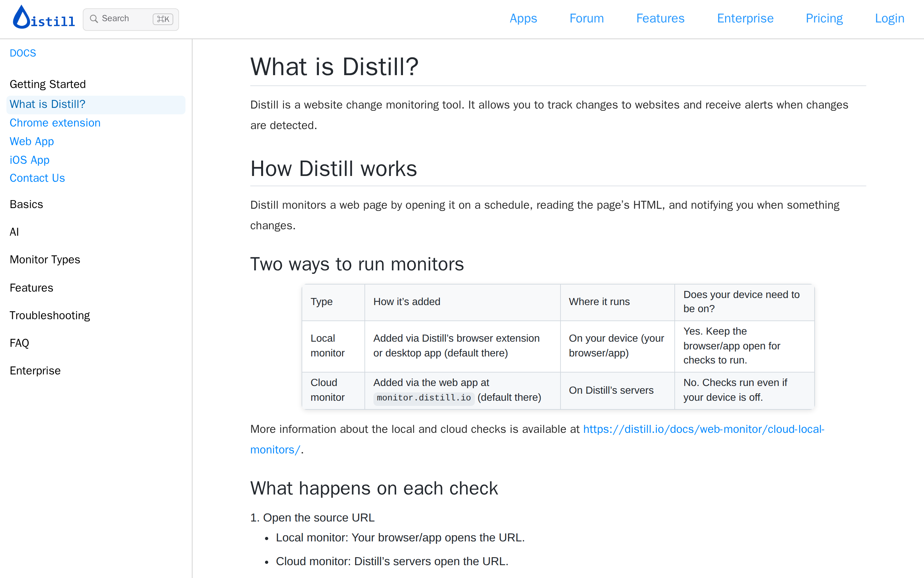Open the Features top nav link
The height and width of the screenshot is (578, 924).
coord(660,18)
